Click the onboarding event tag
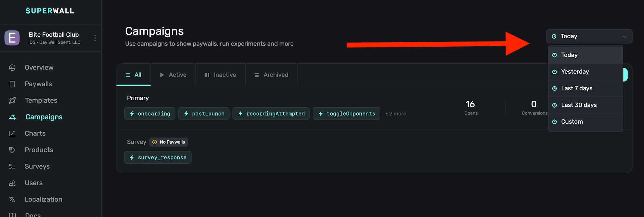644x217 pixels. (150, 113)
